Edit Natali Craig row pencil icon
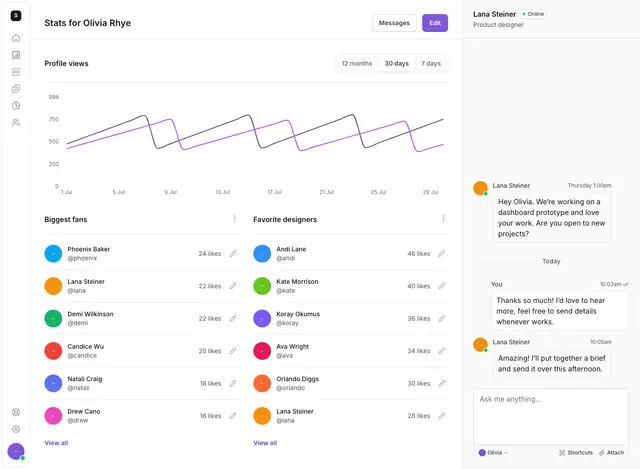Image resolution: width=640 pixels, height=469 pixels. (x=233, y=383)
